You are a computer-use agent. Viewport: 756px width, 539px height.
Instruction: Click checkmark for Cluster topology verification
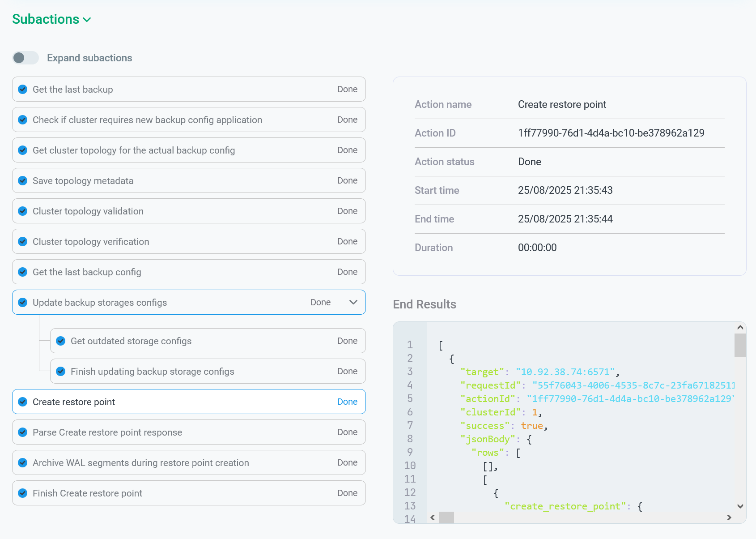(x=23, y=242)
